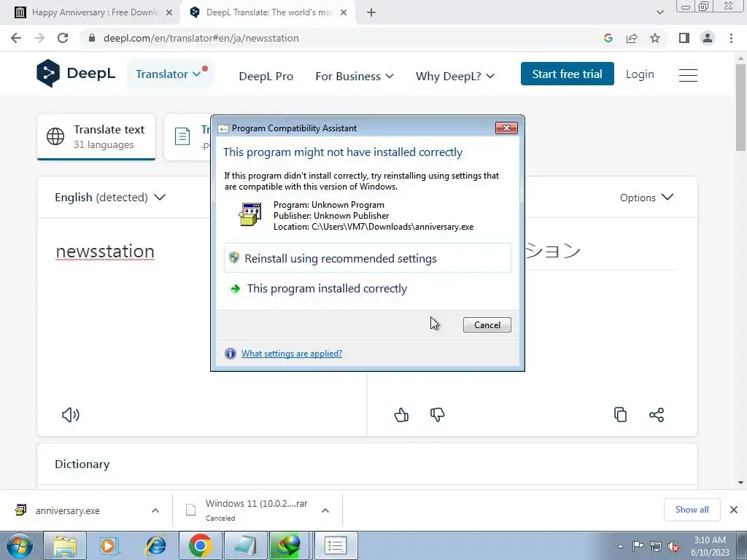
Task: Click Chrome icon in taskbar
Action: pyautogui.click(x=200, y=545)
